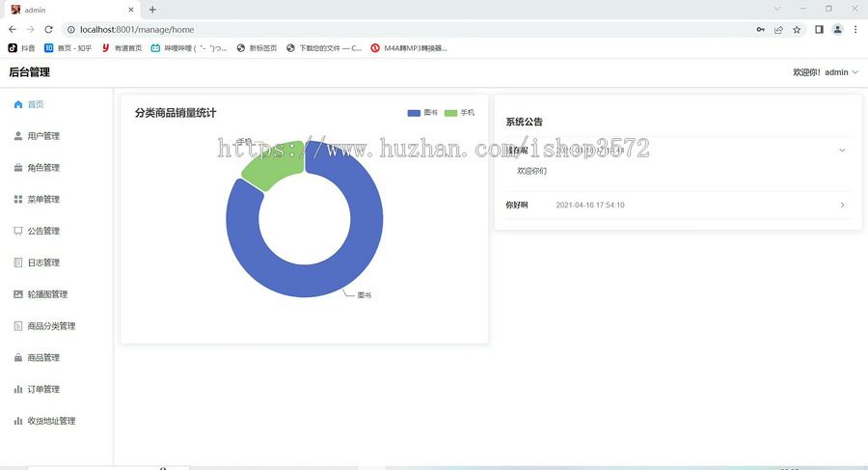Open the 下载您的文件 bookmark
The image size is (868, 470).
click(x=324, y=48)
